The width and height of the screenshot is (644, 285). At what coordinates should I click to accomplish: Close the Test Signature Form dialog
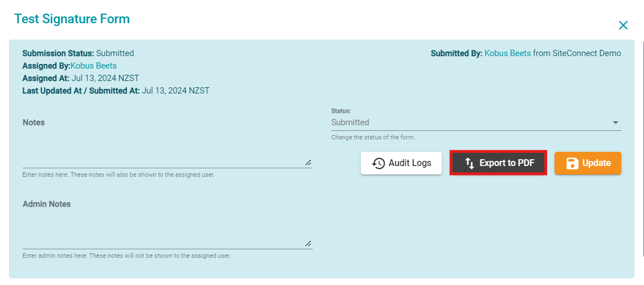(623, 25)
